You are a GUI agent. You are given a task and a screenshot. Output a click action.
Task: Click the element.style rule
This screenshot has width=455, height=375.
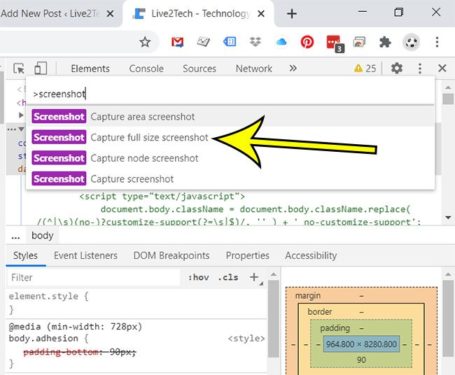[x=49, y=296]
